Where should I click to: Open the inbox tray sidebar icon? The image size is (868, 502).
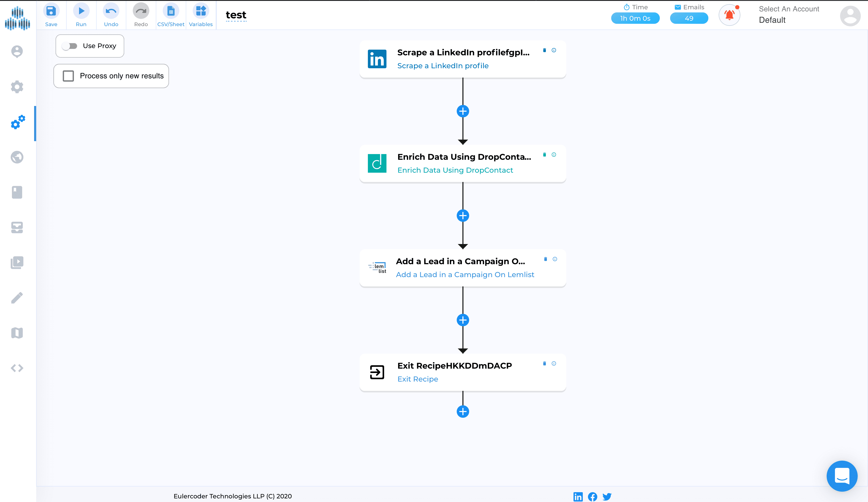17,227
